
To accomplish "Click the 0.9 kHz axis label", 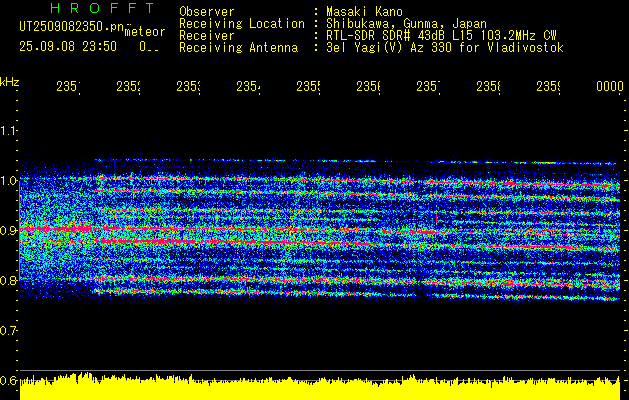I will click(8, 230).
